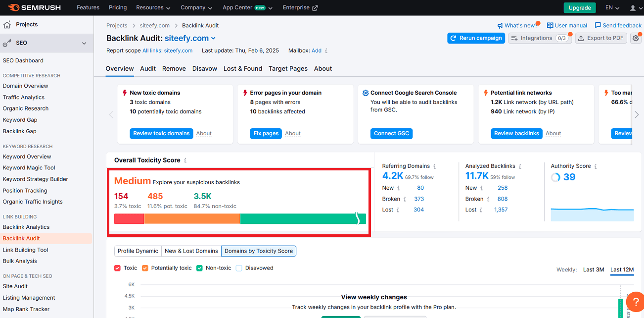Enable the Disavowed checkbox
The width and height of the screenshot is (644, 318).
tap(239, 267)
